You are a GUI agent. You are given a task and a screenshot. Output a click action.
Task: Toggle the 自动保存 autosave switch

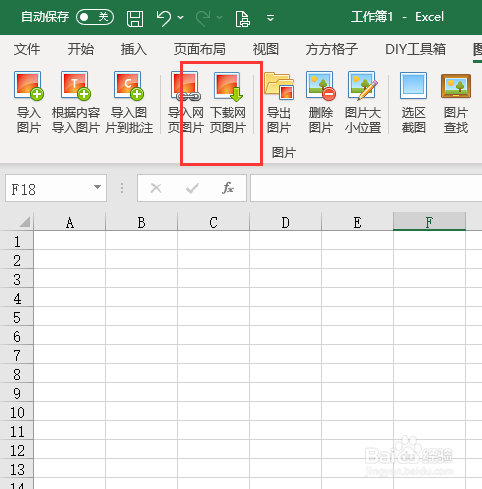click(x=95, y=17)
